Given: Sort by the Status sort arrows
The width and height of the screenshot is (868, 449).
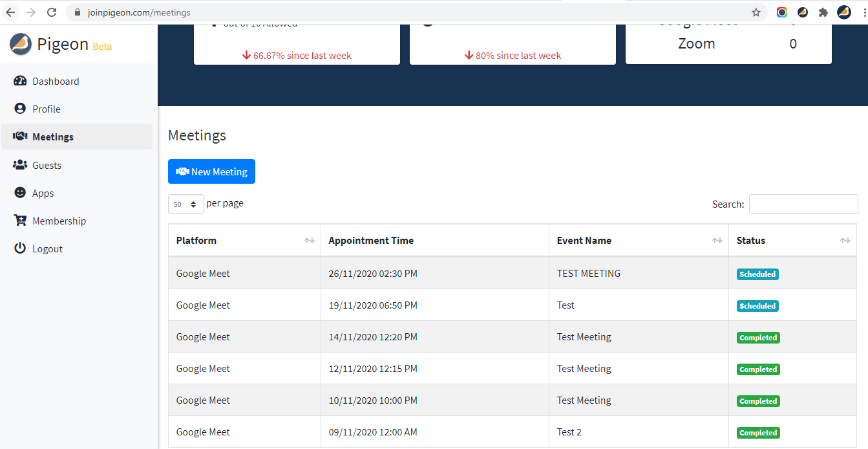Looking at the screenshot, I should [845, 241].
